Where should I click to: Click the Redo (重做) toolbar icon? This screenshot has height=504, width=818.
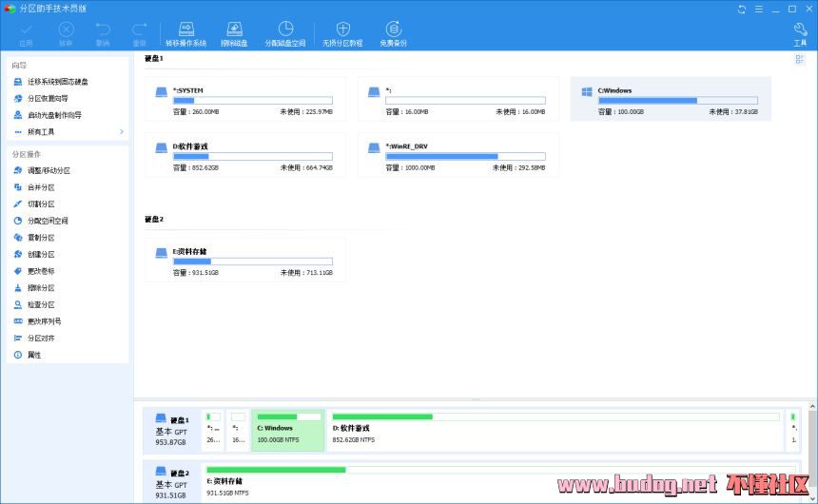(139, 34)
